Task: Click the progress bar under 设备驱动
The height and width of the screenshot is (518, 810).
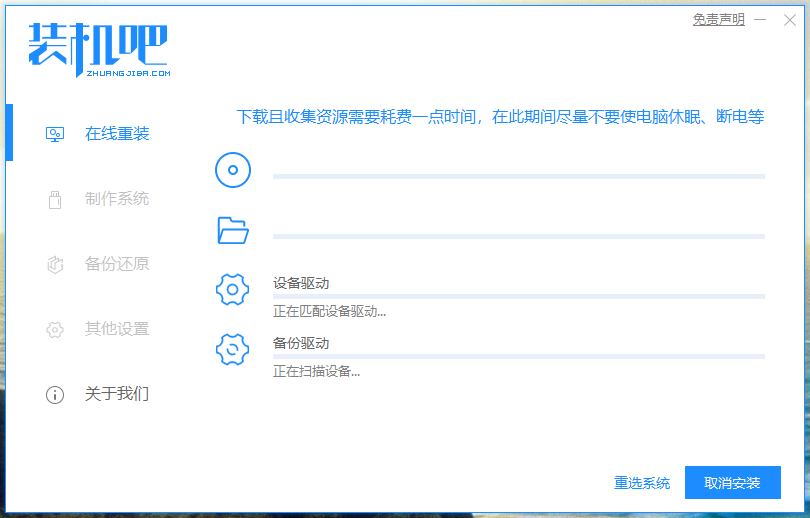Action: pyautogui.click(x=518, y=297)
